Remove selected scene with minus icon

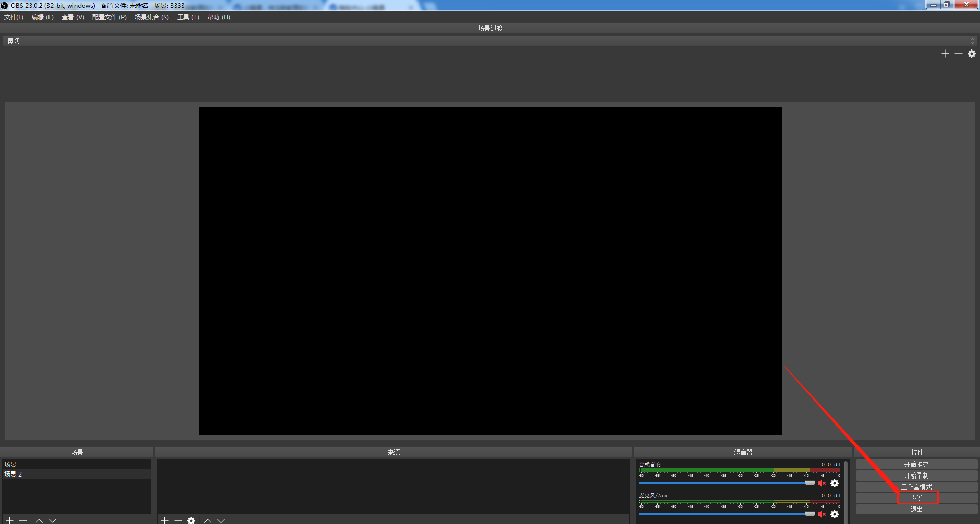(x=23, y=520)
